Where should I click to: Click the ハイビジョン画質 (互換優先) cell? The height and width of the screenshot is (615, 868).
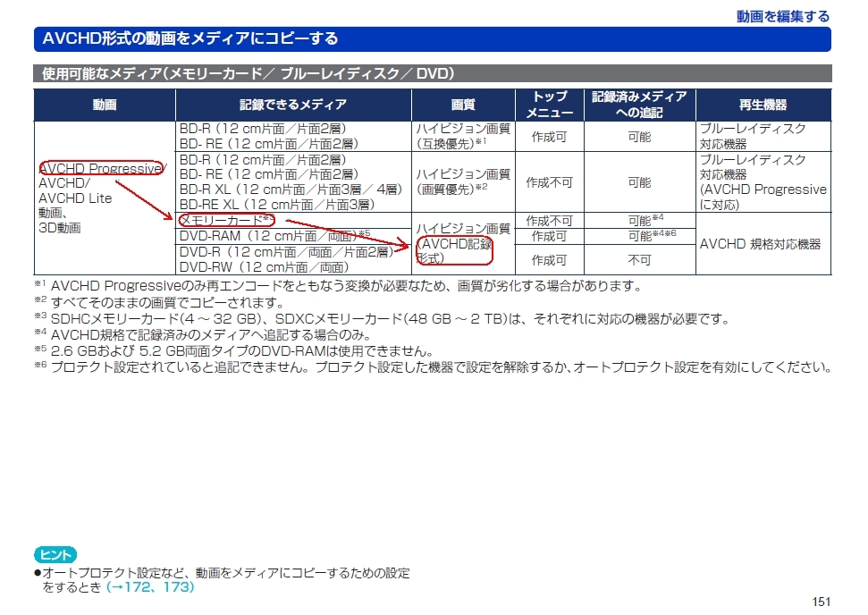point(463,136)
